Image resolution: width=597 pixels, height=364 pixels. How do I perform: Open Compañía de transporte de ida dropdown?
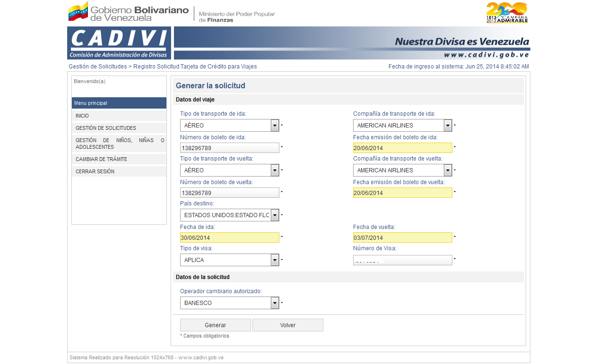(403, 125)
